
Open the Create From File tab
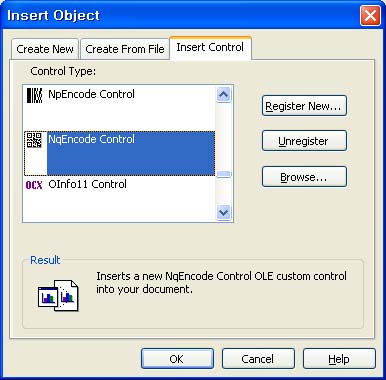125,49
